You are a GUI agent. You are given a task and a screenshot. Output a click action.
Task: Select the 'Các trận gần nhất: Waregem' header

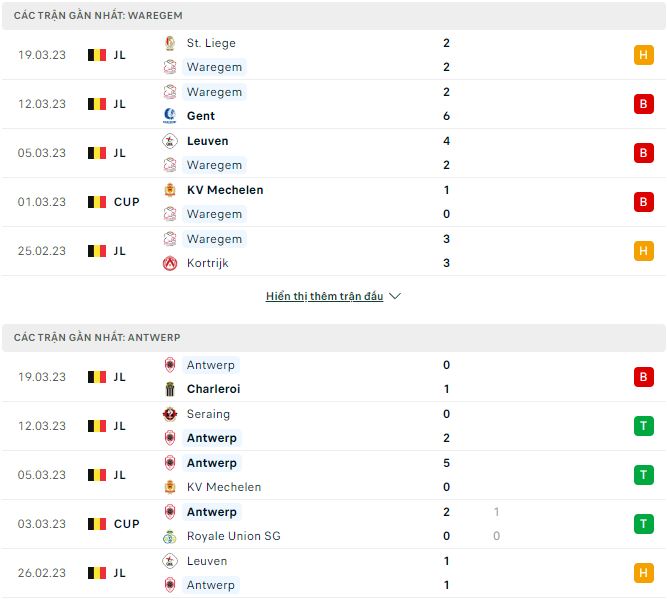click(x=98, y=16)
